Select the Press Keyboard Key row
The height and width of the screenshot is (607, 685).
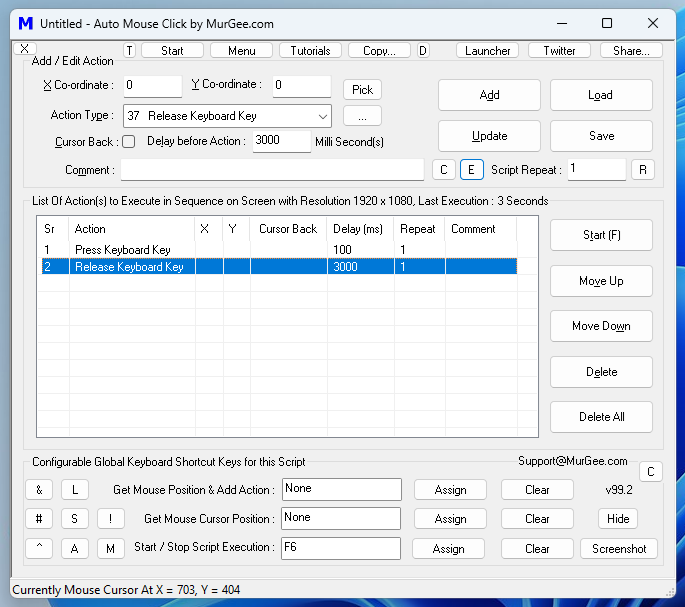[x=279, y=250]
